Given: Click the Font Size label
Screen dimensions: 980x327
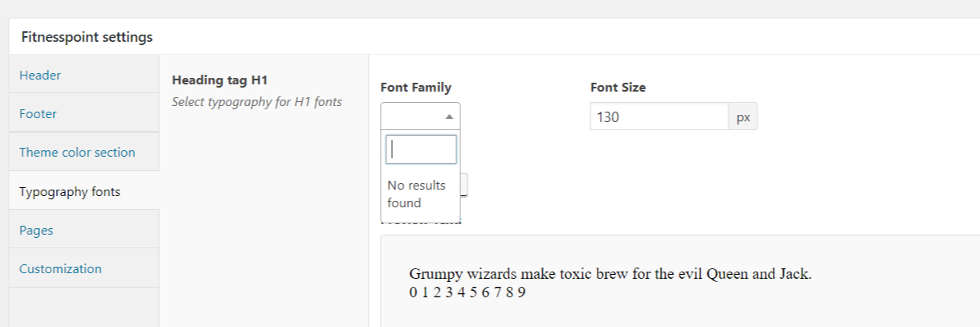Looking at the screenshot, I should pos(618,88).
